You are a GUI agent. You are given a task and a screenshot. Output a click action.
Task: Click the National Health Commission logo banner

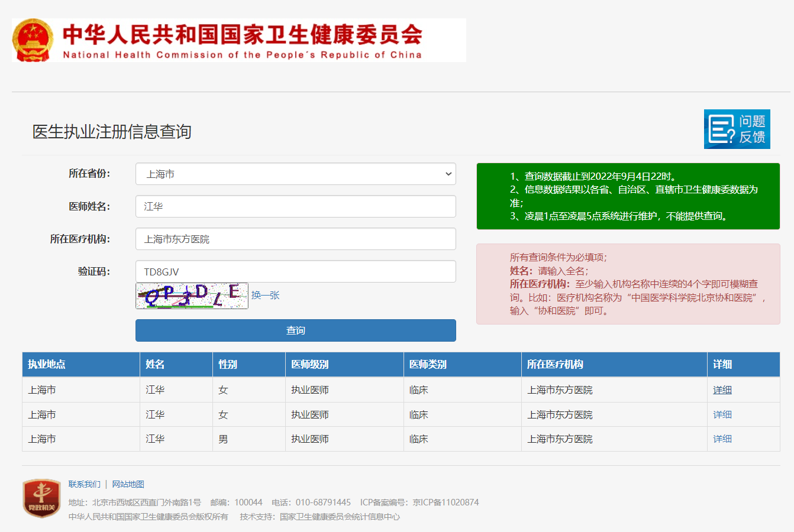click(x=239, y=40)
